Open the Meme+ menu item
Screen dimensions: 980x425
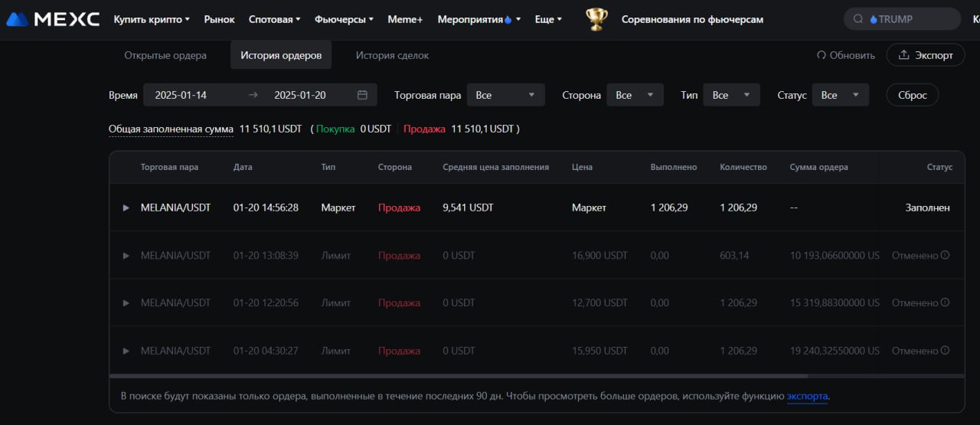click(405, 19)
